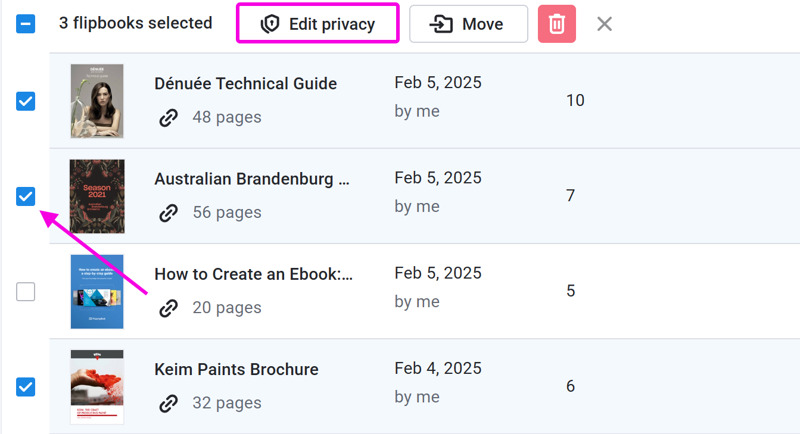Click link icon beside 20 pages
The width and height of the screenshot is (800, 434).
[x=168, y=308]
